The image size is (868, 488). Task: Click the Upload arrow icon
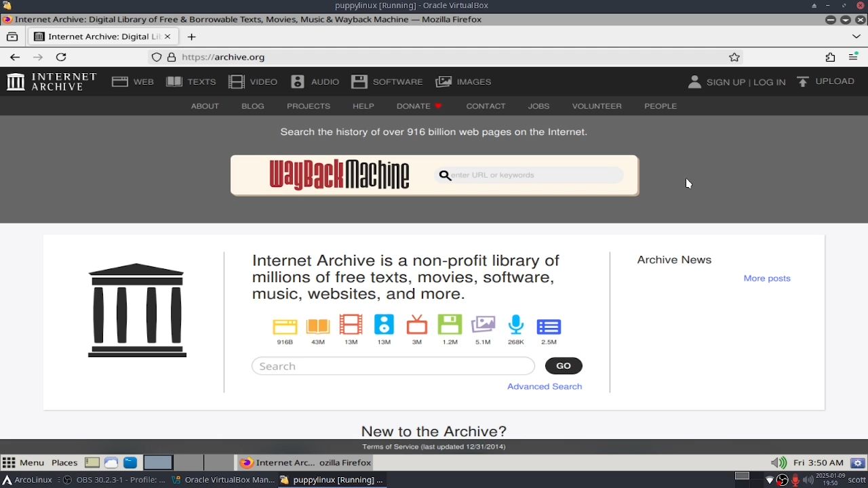pyautogui.click(x=803, y=82)
